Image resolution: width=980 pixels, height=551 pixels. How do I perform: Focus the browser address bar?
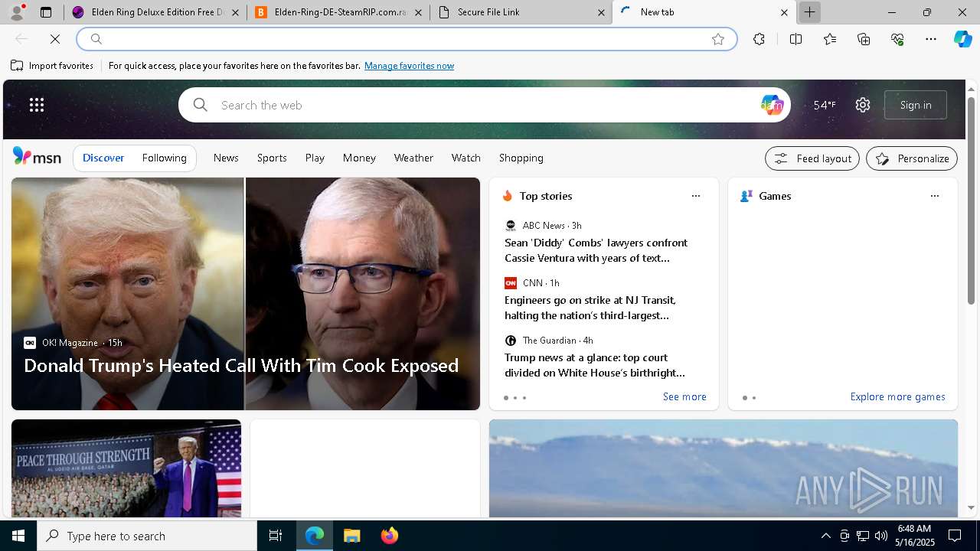click(406, 39)
